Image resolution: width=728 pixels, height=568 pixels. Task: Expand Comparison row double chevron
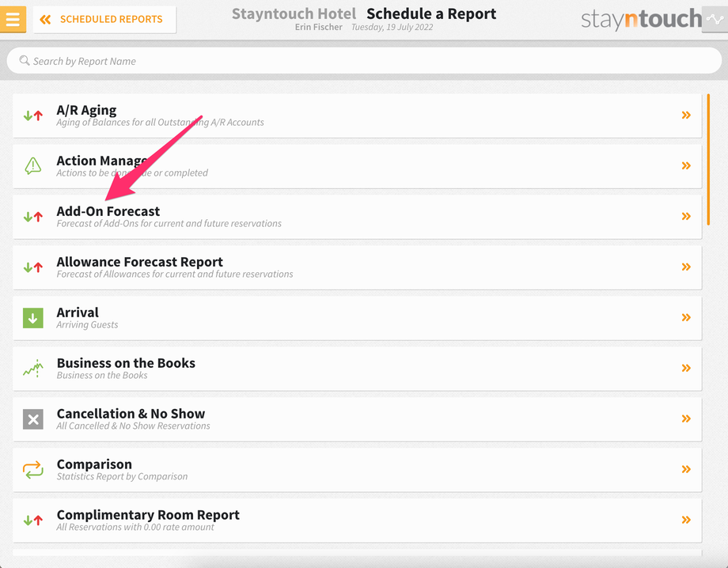click(686, 469)
